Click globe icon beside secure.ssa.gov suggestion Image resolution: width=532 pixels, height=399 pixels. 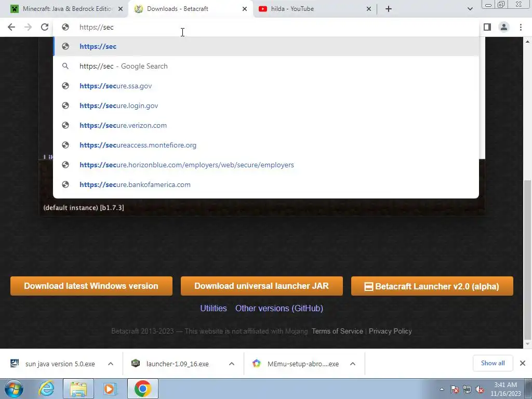65,86
